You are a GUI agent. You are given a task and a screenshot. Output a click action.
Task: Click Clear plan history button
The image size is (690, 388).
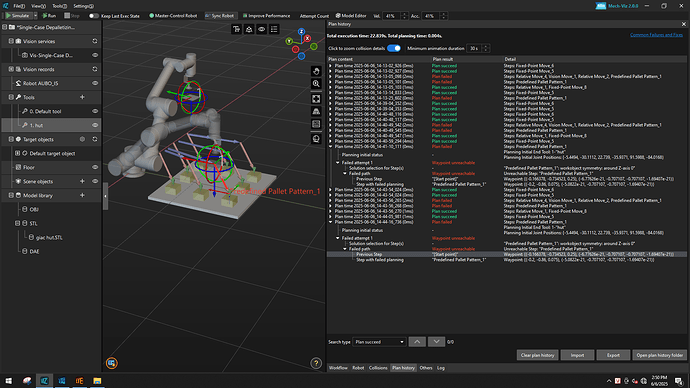[537, 355]
